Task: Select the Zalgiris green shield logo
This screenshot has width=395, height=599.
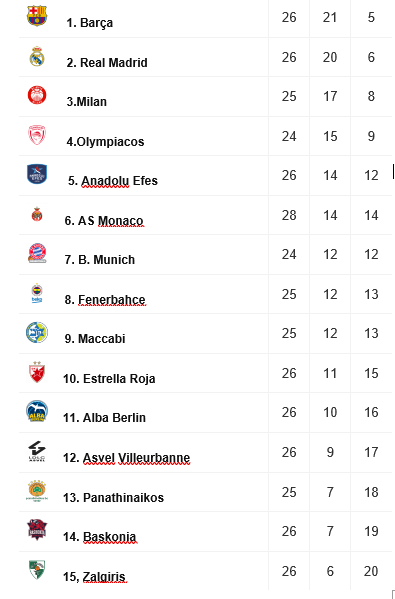Action: tap(37, 569)
